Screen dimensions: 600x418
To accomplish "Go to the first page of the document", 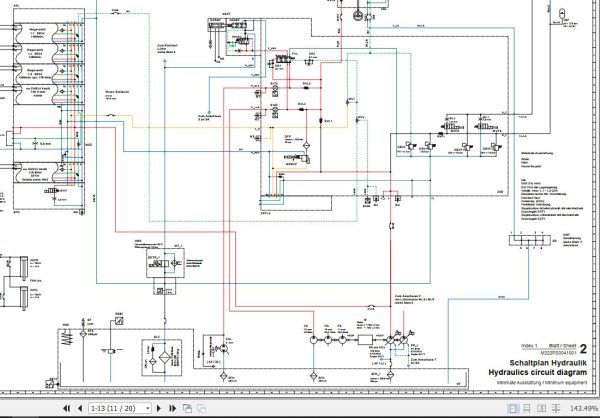I will pyautogui.click(x=67, y=408).
